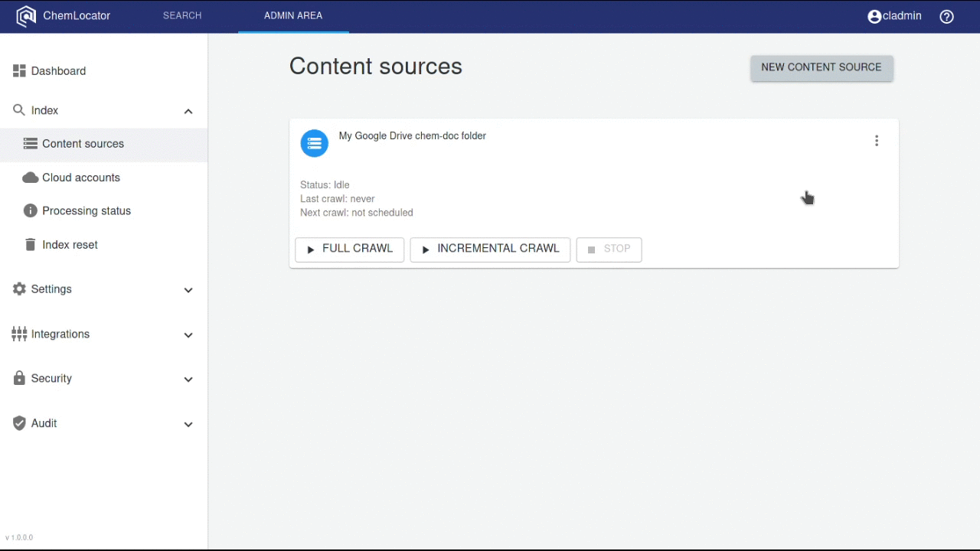The height and width of the screenshot is (551, 980).
Task: Open the three-dot menu on content source
Action: pyautogui.click(x=877, y=141)
